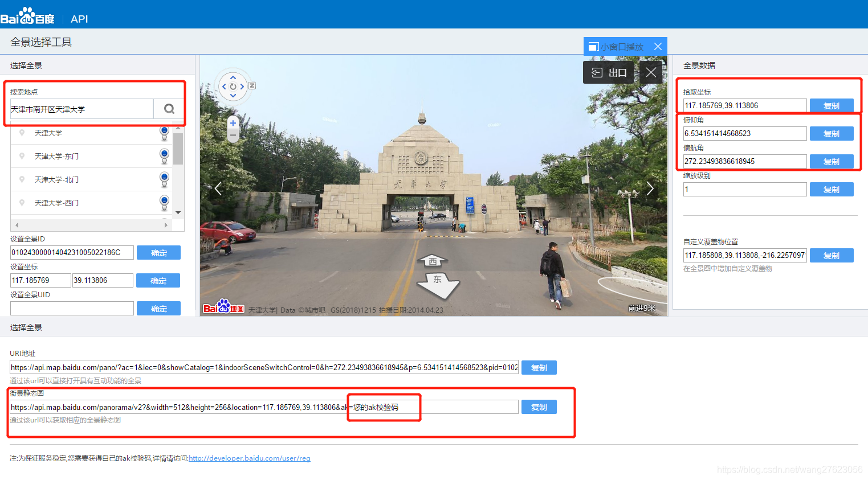Select the 天津大学-西门 result row

pos(91,203)
